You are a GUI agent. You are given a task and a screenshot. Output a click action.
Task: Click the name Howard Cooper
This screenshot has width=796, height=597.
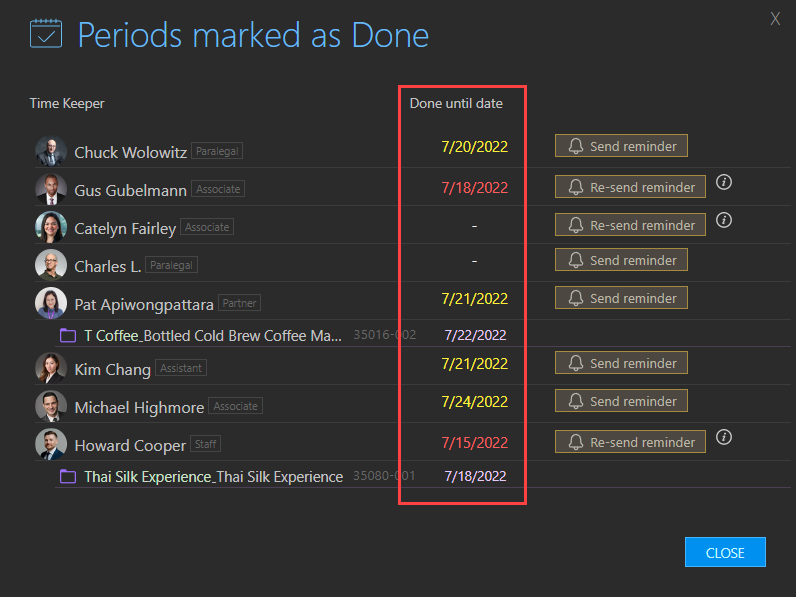point(130,446)
